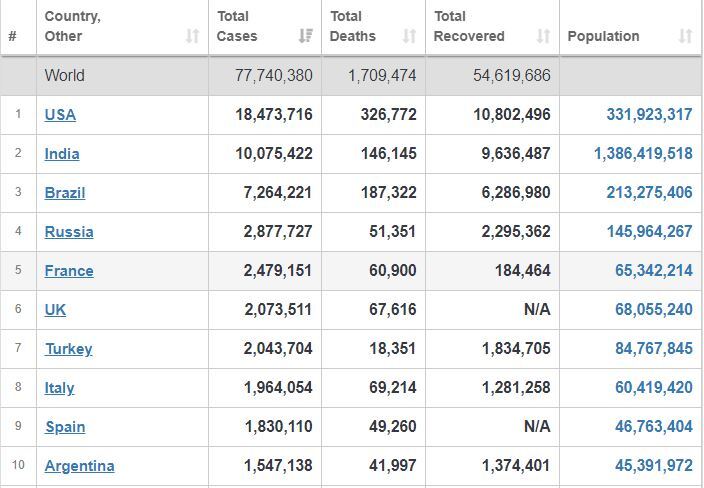Sort by Country, Other column arrows
The height and width of the screenshot is (488, 704).
click(193, 35)
